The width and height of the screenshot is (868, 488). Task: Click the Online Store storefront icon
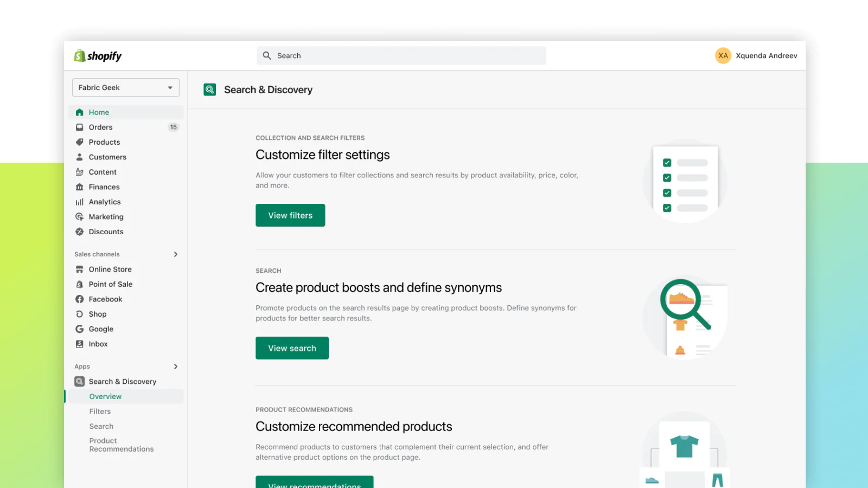pyautogui.click(x=80, y=269)
